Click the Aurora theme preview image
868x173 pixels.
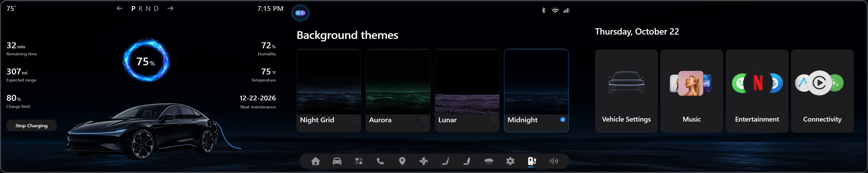pos(398,82)
